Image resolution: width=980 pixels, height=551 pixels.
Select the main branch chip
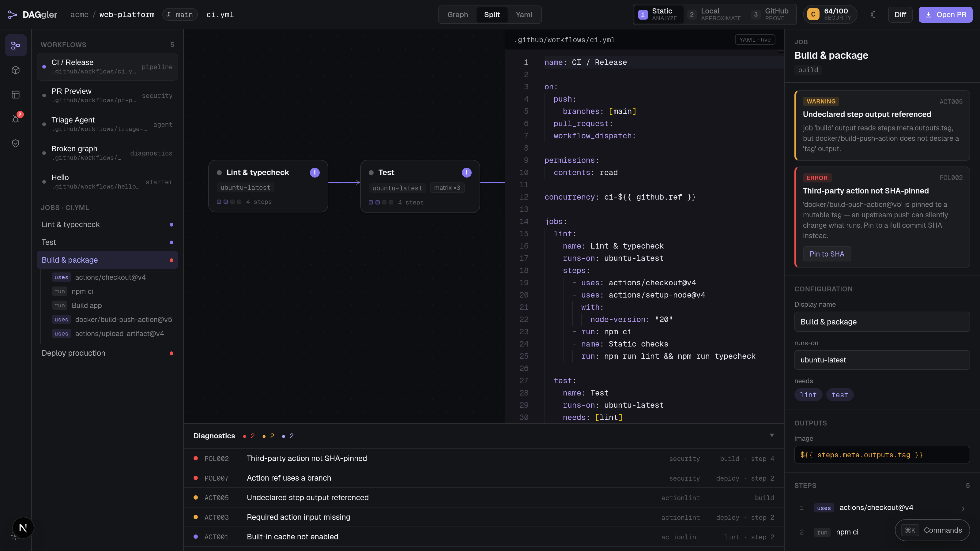pos(180,14)
